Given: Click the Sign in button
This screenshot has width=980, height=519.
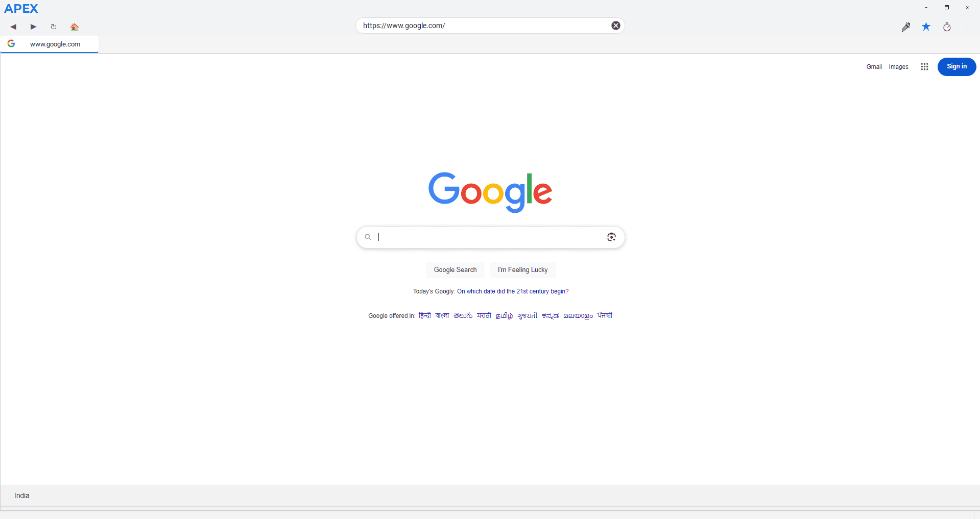Looking at the screenshot, I should (957, 67).
